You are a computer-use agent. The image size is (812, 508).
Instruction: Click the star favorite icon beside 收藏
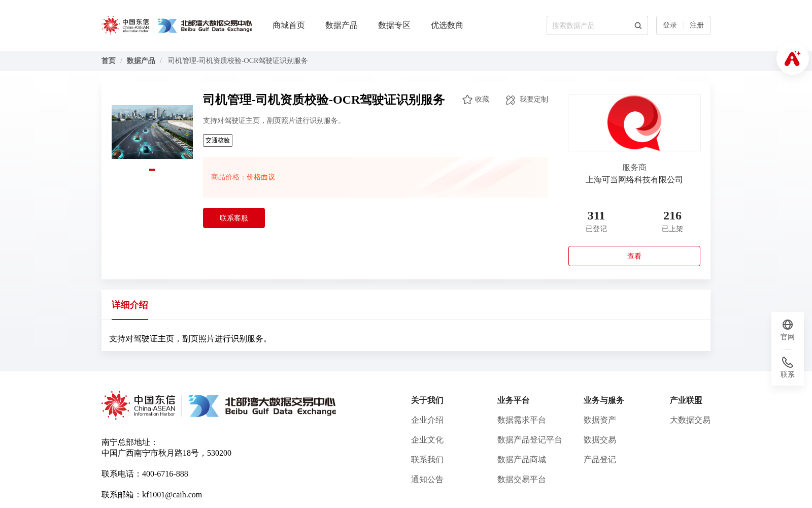point(467,100)
